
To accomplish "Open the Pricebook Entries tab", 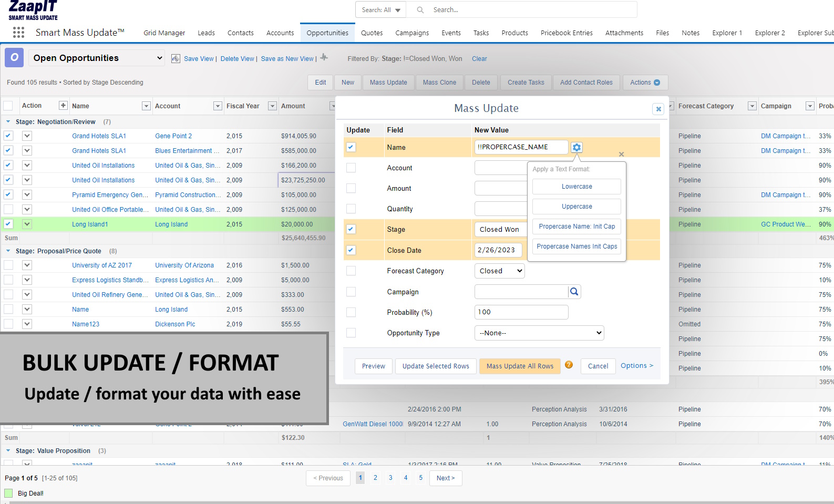I will (566, 33).
